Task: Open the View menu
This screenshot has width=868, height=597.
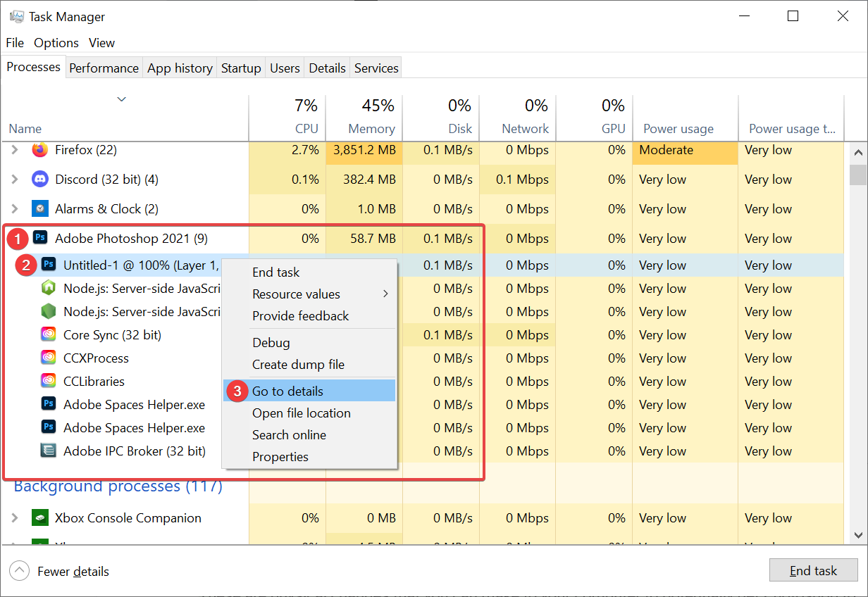Action: pyautogui.click(x=101, y=43)
